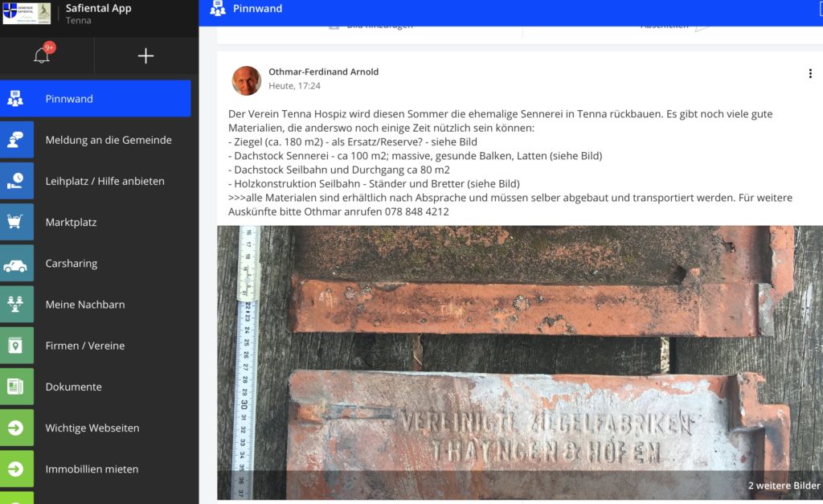Screen dimensions: 823x504
Task: Click the Pinnwand people icon in sidebar
Action: coord(15,99)
